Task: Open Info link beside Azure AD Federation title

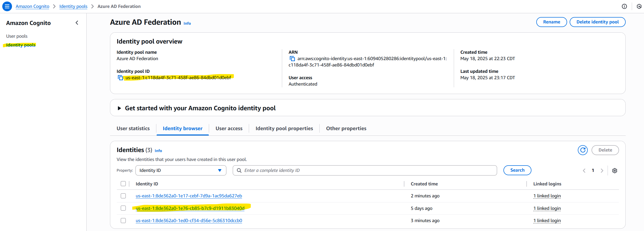Action: [x=187, y=23]
